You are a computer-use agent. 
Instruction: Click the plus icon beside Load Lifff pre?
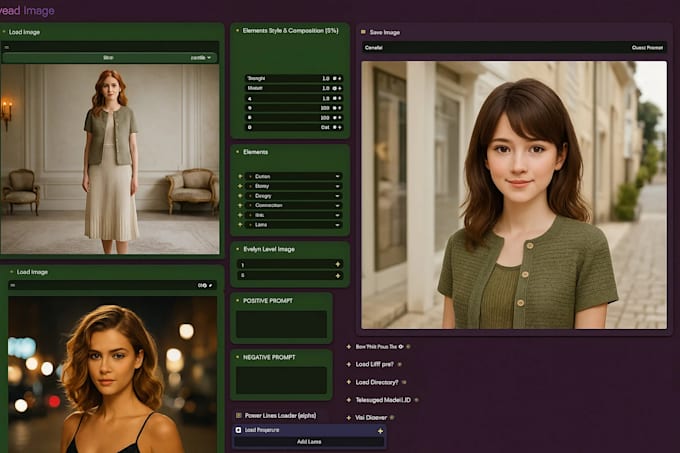[x=348, y=364]
